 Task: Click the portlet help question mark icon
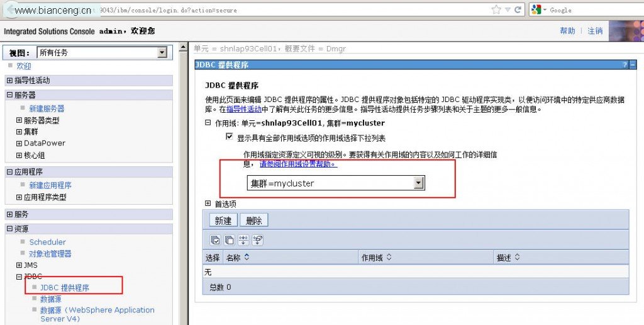click(x=625, y=65)
